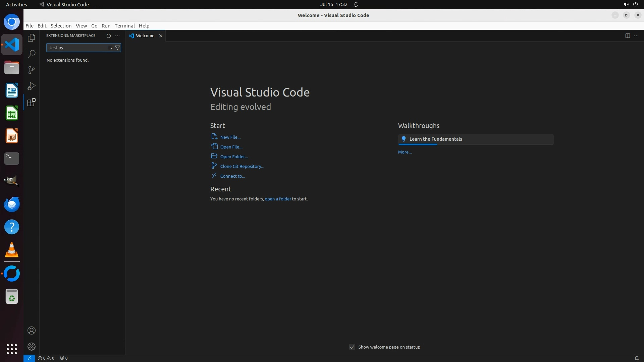Open the Accounts menu icon
Viewport: 644px width, 362px height.
(x=32, y=330)
